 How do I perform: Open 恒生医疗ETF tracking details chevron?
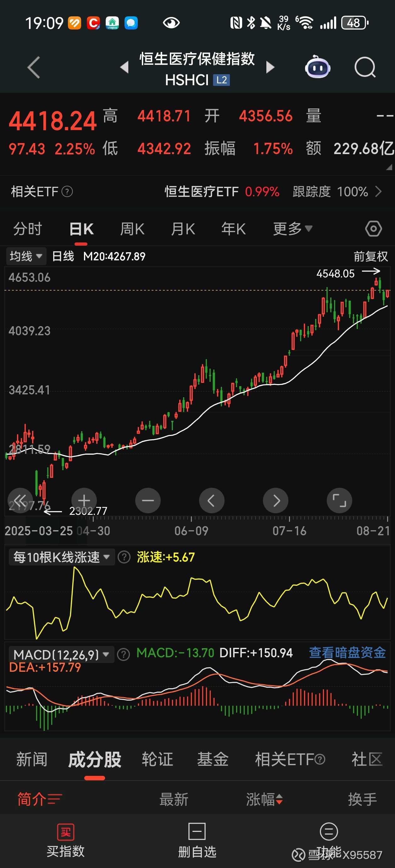tap(378, 192)
